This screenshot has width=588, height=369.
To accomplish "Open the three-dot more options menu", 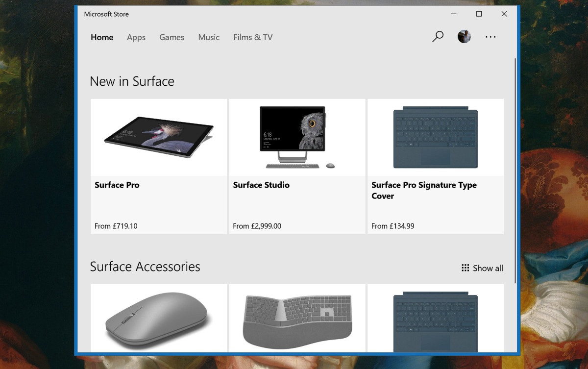I will 490,37.
